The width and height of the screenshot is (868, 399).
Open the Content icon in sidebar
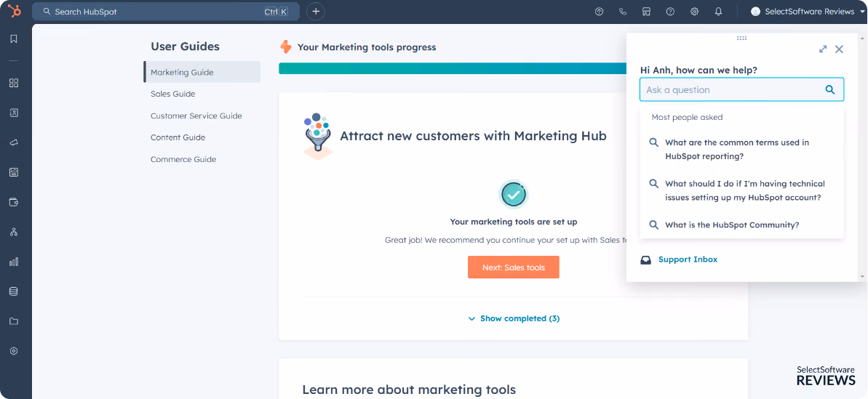tap(14, 172)
